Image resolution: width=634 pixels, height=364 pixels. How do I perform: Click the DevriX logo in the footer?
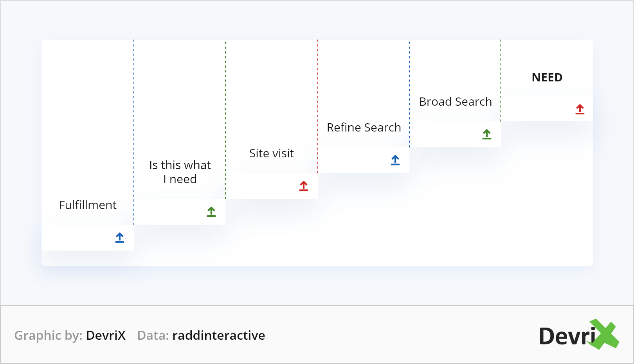(578, 335)
